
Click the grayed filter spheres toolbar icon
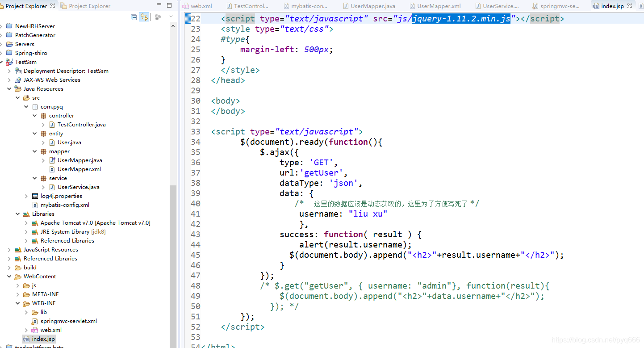[158, 17]
